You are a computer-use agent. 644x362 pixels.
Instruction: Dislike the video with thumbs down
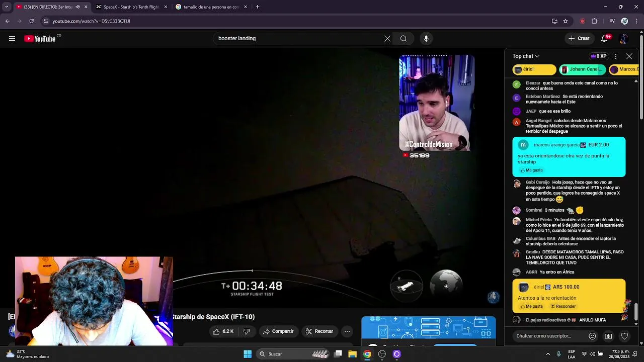pos(247,331)
